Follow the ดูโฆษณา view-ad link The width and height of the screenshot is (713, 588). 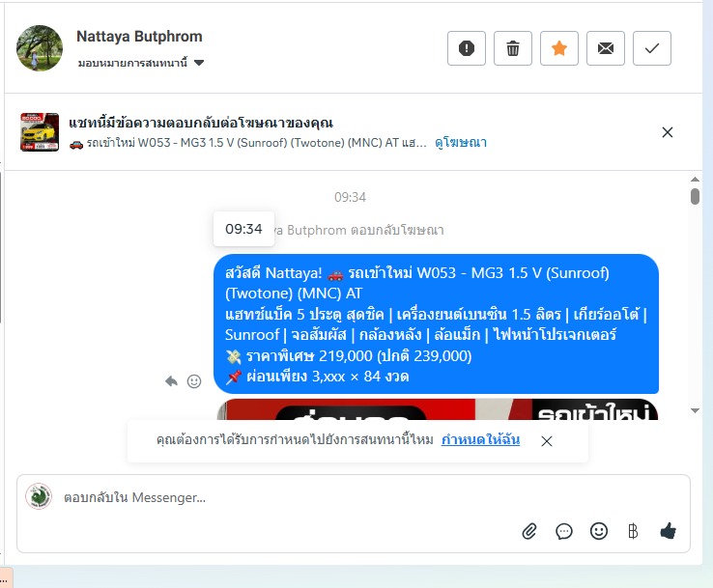coord(461,143)
